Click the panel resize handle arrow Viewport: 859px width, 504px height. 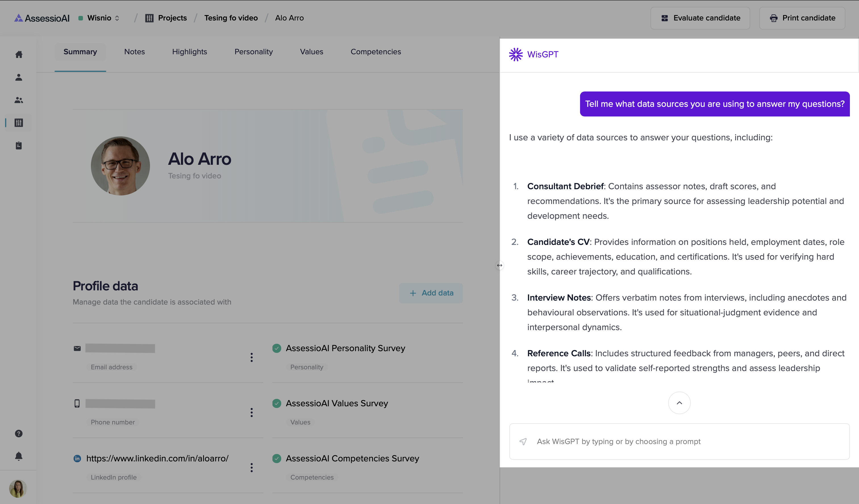[499, 265]
